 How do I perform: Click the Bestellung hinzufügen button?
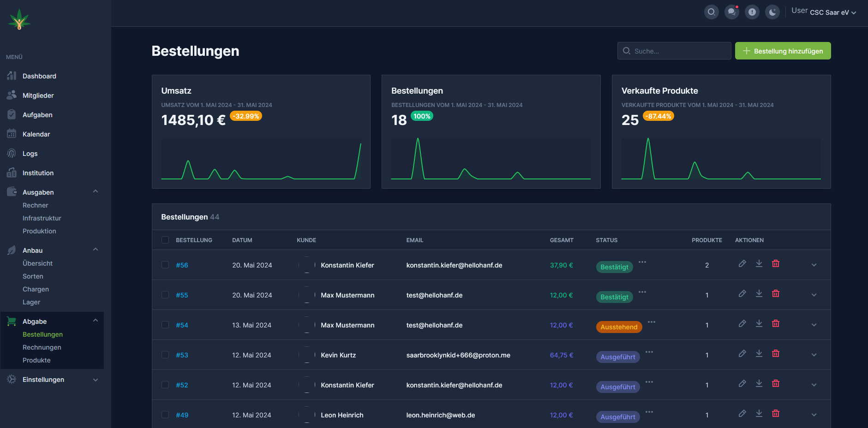click(783, 51)
